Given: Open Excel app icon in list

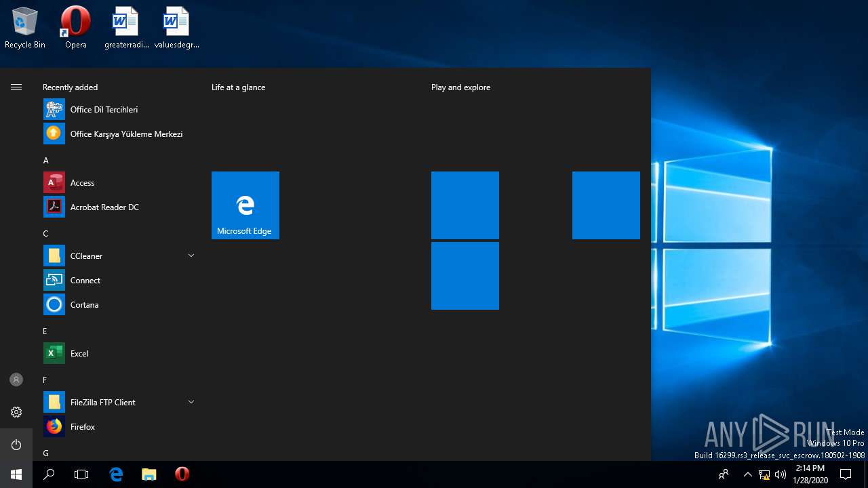Looking at the screenshot, I should [x=54, y=354].
